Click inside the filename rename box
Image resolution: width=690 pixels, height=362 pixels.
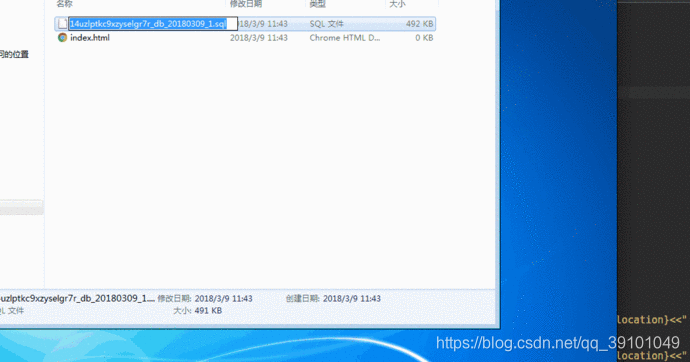click(153, 24)
